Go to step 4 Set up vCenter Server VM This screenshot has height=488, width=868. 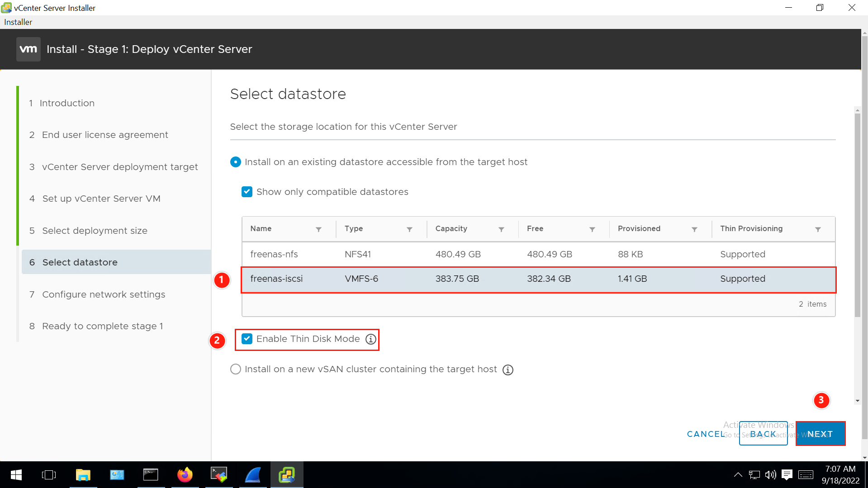pyautogui.click(x=95, y=199)
